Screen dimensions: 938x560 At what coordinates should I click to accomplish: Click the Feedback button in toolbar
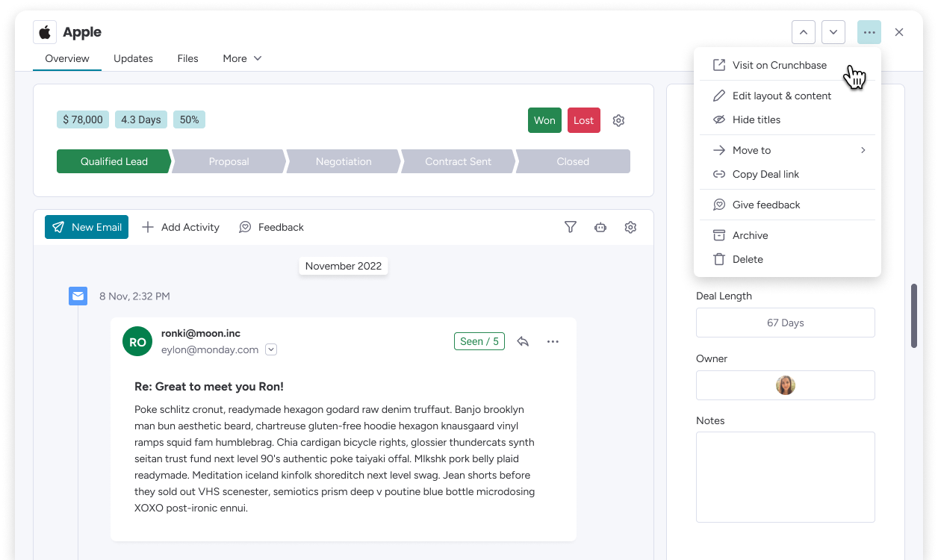272,227
